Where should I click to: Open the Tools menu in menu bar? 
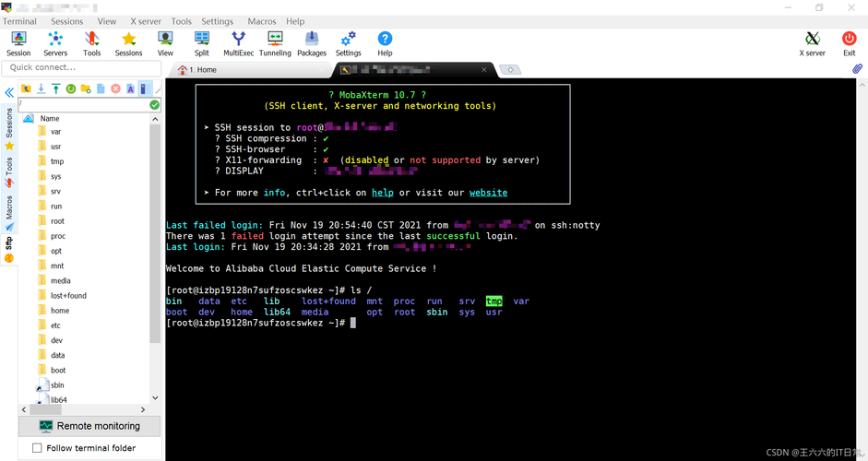coord(181,21)
